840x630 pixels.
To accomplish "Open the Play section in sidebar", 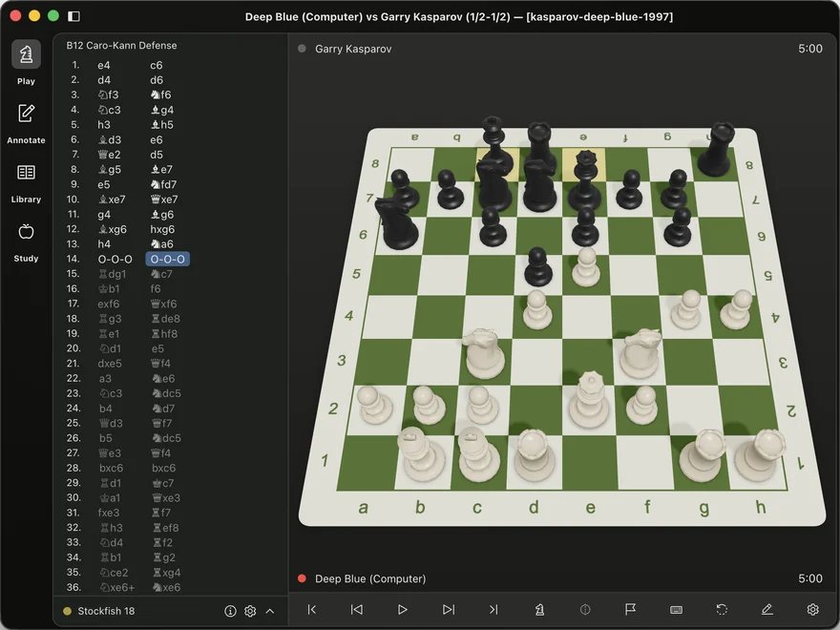I will point(26,63).
